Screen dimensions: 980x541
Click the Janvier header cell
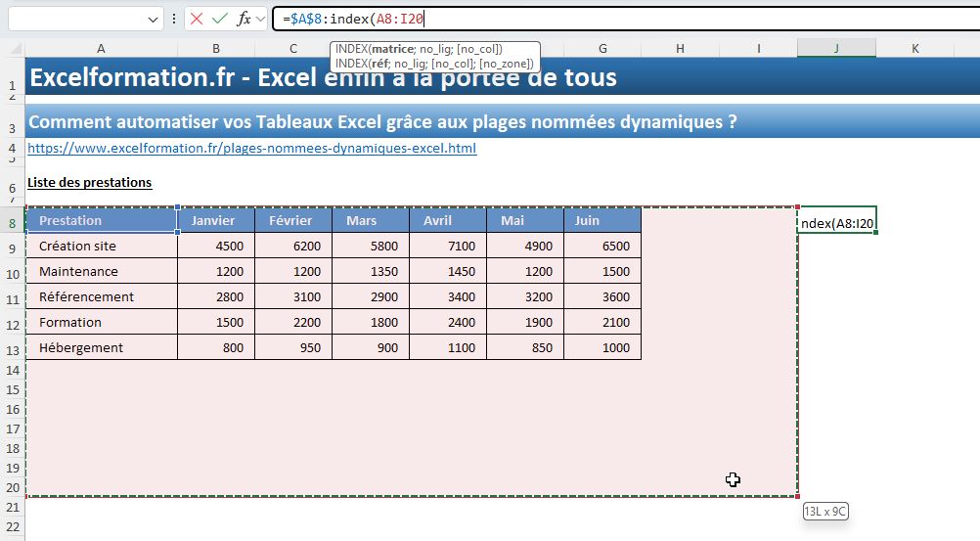click(216, 220)
